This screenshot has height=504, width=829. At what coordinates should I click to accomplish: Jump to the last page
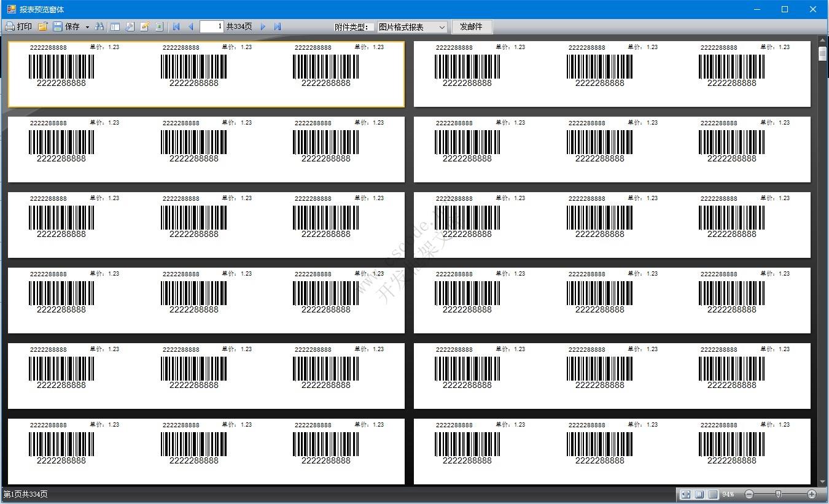(278, 27)
